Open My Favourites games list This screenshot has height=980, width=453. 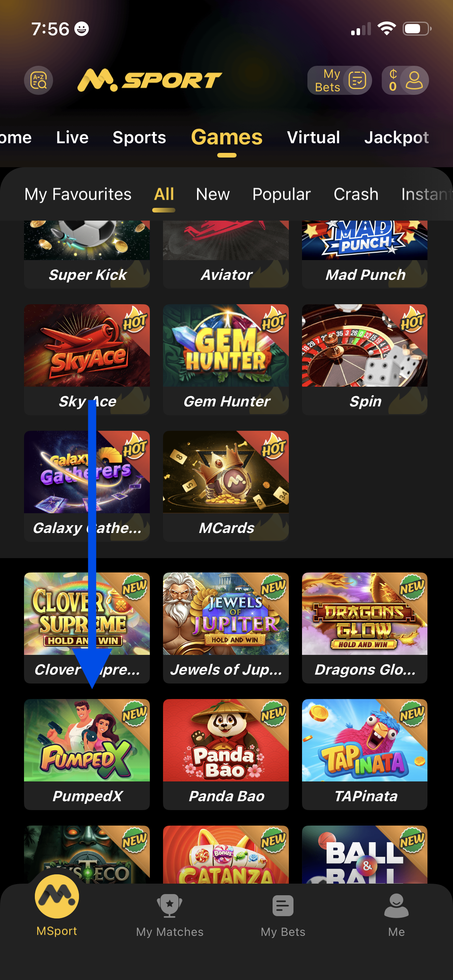click(x=78, y=194)
